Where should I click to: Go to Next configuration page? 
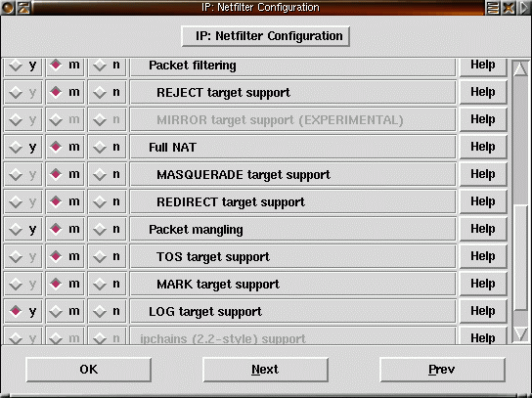point(265,370)
